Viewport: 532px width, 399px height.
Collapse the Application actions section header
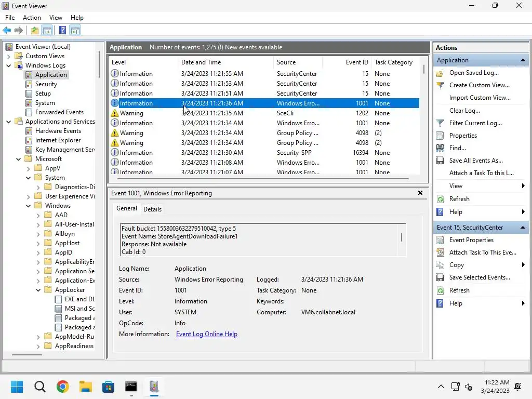tap(523, 60)
